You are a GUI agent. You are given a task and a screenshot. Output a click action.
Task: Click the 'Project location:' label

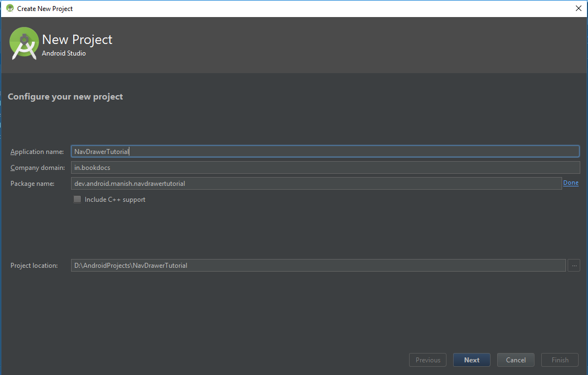click(x=34, y=266)
